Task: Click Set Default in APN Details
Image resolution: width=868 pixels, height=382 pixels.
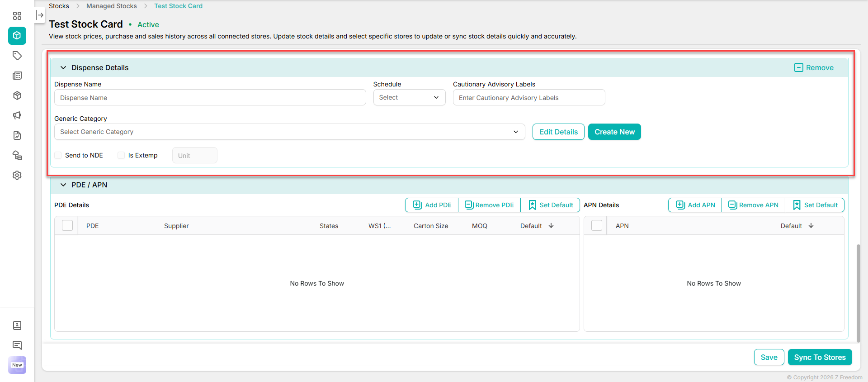Action: pyautogui.click(x=815, y=205)
